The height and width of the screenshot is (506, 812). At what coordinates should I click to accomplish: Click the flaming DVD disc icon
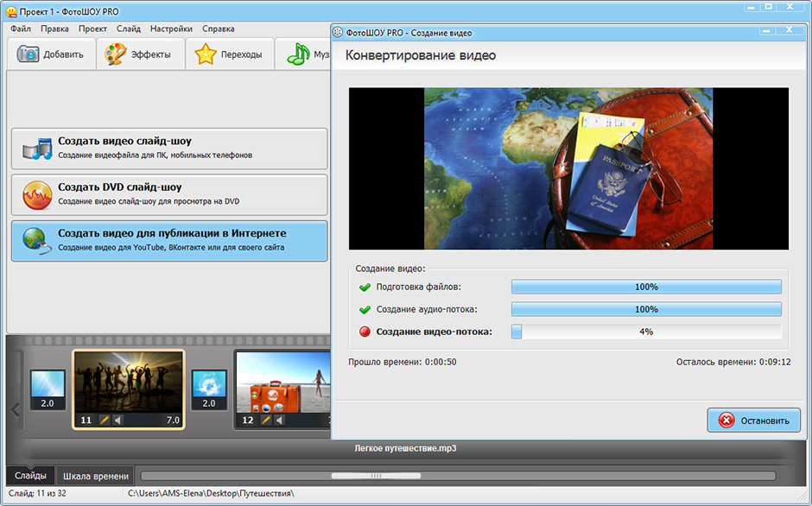point(37,195)
